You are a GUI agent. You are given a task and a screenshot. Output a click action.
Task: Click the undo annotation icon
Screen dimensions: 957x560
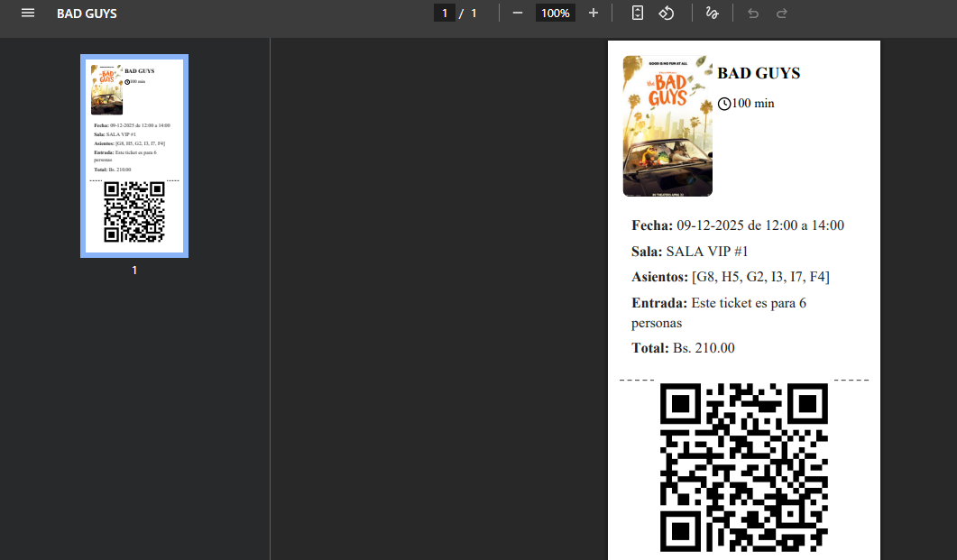click(x=753, y=14)
